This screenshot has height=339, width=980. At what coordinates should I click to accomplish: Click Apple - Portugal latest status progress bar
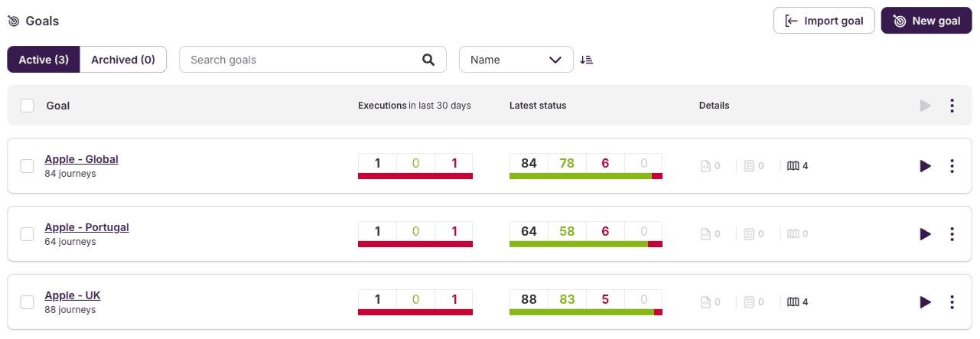tap(586, 244)
